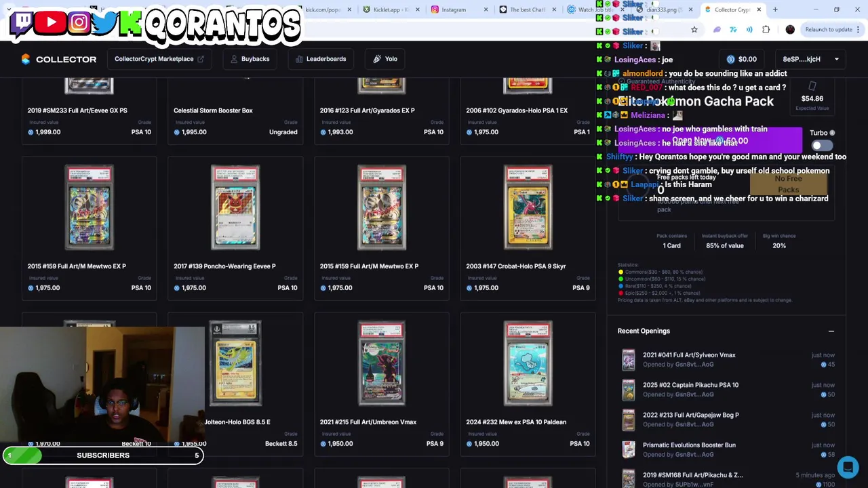Expand the 8eSP...kjcH wallet dropdown

tap(810, 59)
